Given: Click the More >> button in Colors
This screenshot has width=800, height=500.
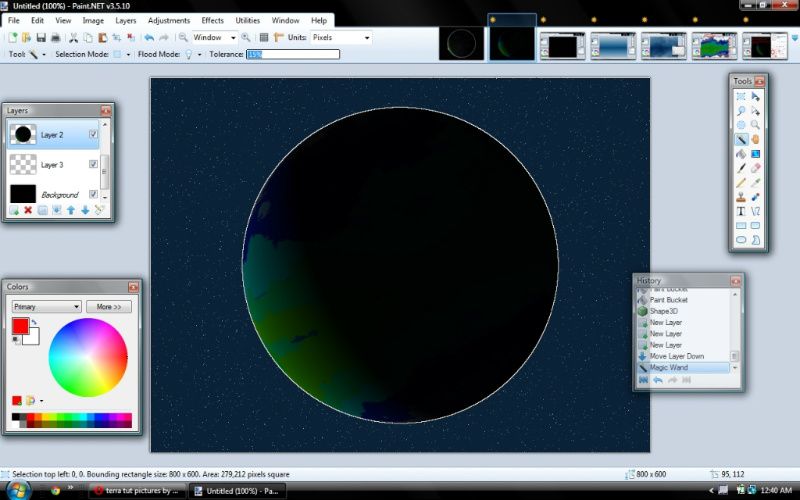Looking at the screenshot, I should click(109, 307).
